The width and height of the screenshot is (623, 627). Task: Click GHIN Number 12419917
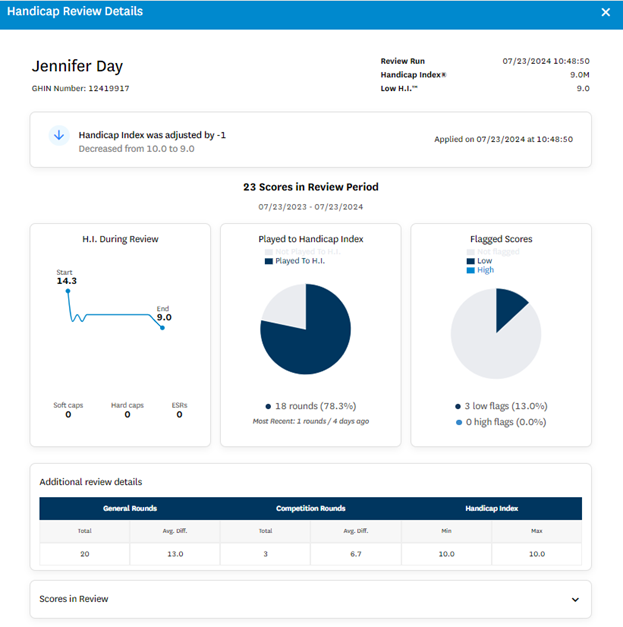[80, 88]
